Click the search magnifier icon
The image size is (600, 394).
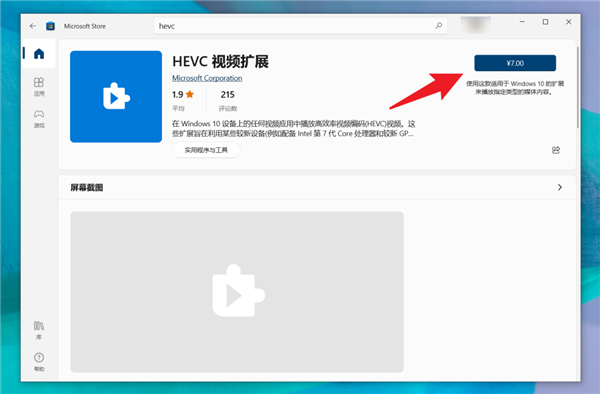pos(439,26)
